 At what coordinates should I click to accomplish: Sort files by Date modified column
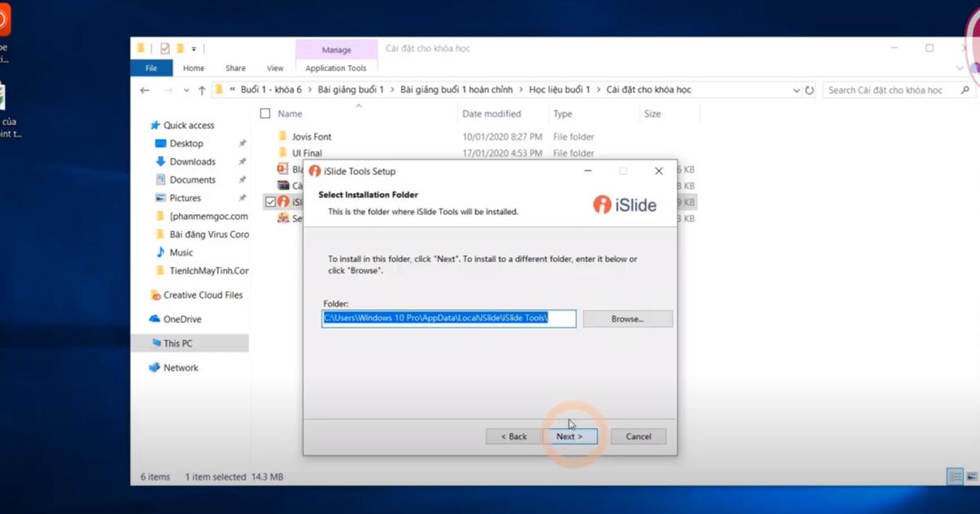coord(492,114)
